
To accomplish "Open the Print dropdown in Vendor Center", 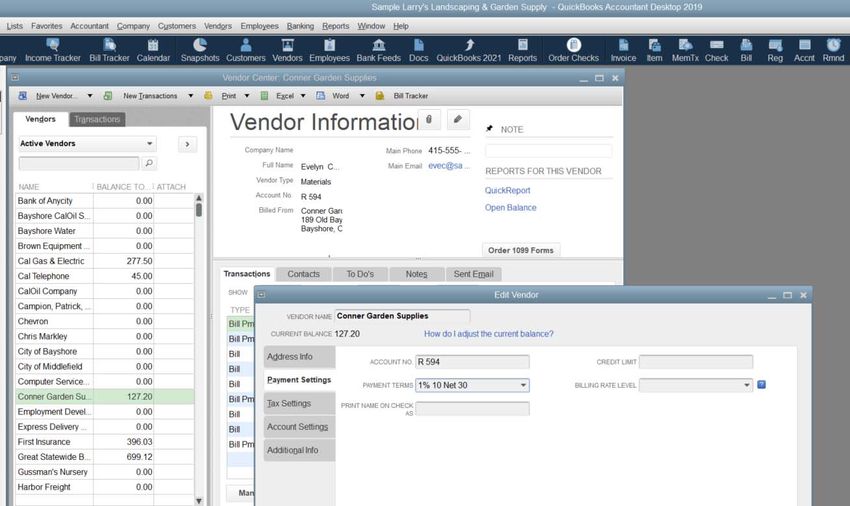I will (247, 96).
